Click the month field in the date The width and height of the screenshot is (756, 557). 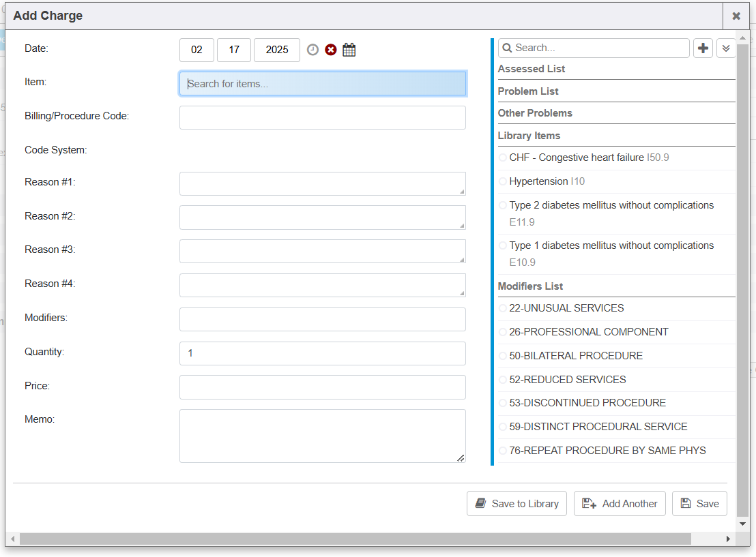[197, 50]
